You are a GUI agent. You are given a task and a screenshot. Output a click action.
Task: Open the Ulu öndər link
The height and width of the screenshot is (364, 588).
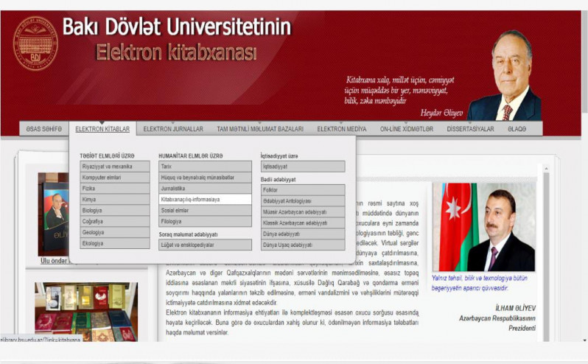(54, 261)
